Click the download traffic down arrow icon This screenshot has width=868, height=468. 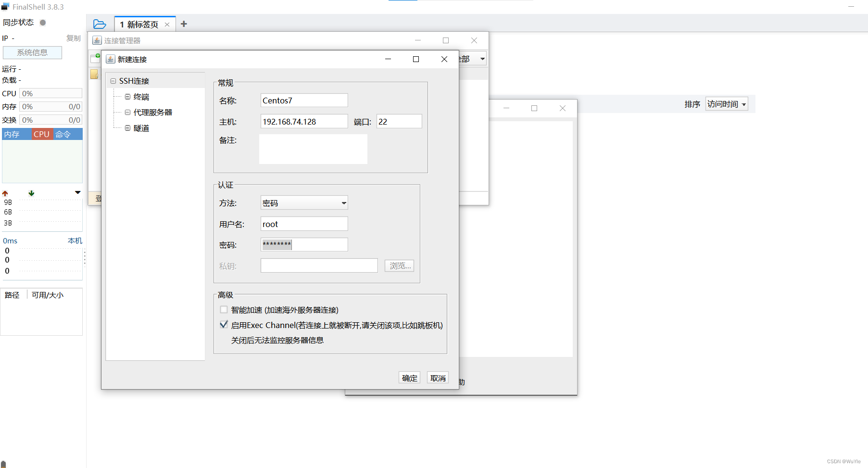[x=31, y=193]
